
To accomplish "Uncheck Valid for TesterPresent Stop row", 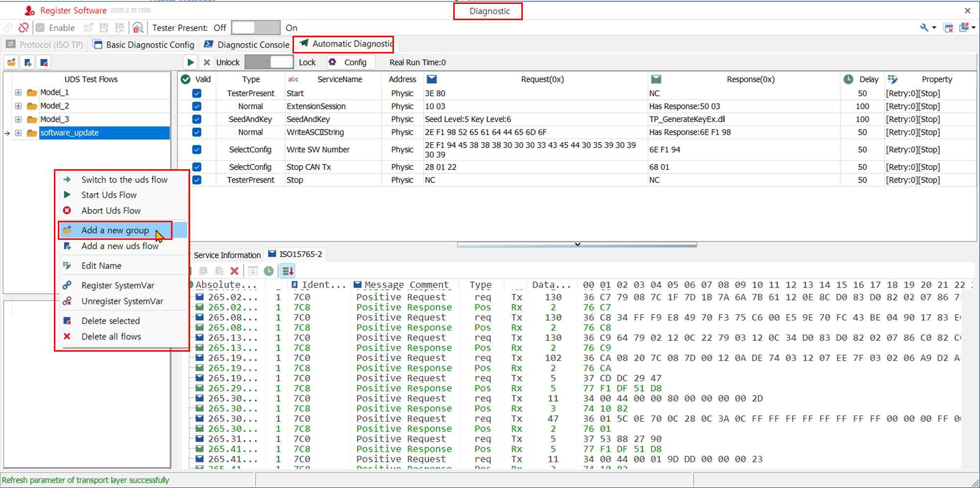I will point(196,180).
